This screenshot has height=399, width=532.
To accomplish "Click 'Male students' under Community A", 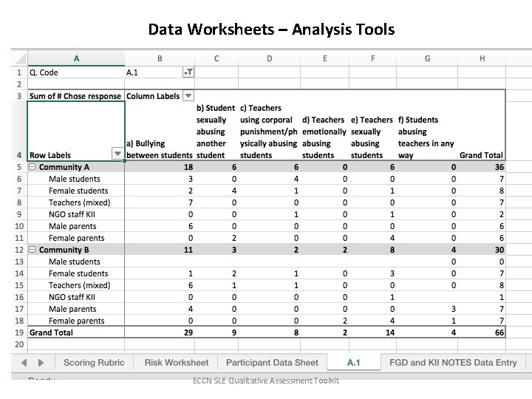I will point(75,179).
